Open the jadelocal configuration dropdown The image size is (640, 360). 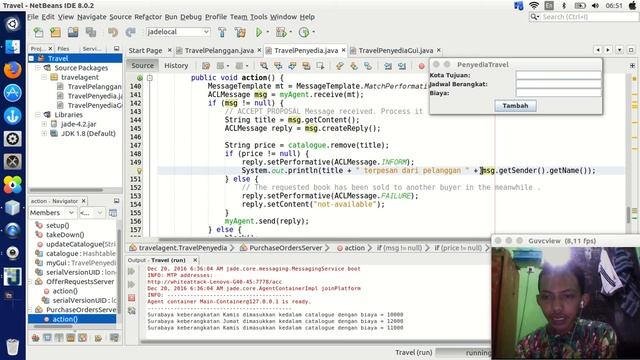[178, 32]
